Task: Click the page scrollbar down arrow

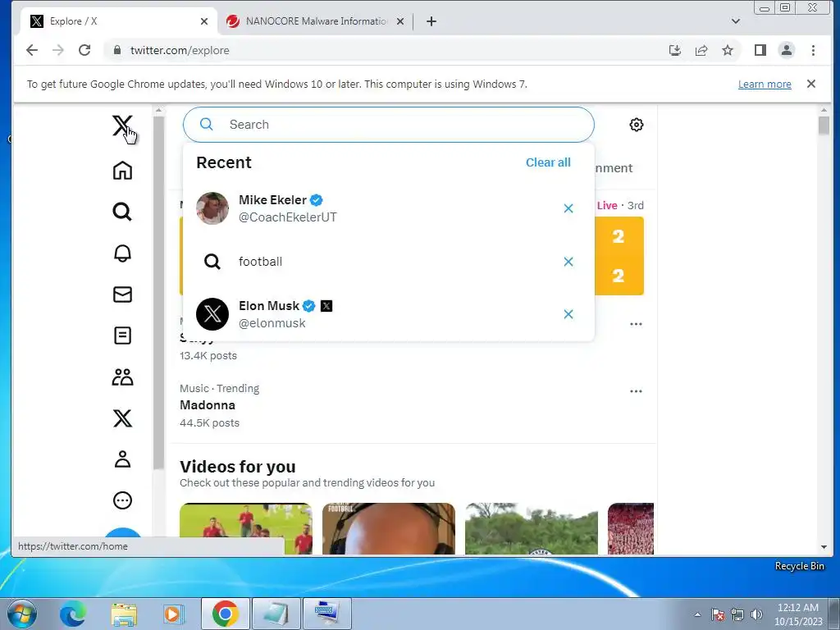Action: (824, 547)
